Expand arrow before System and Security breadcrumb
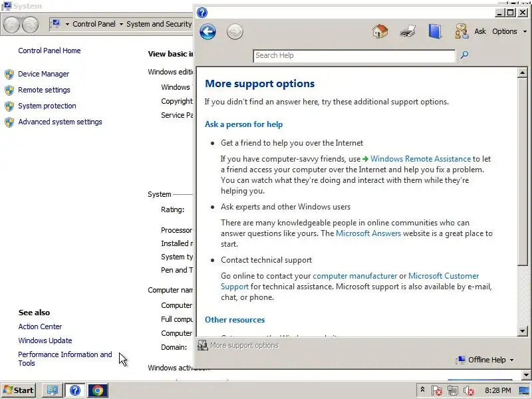This screenshot has width=532, height=399. 121,24
